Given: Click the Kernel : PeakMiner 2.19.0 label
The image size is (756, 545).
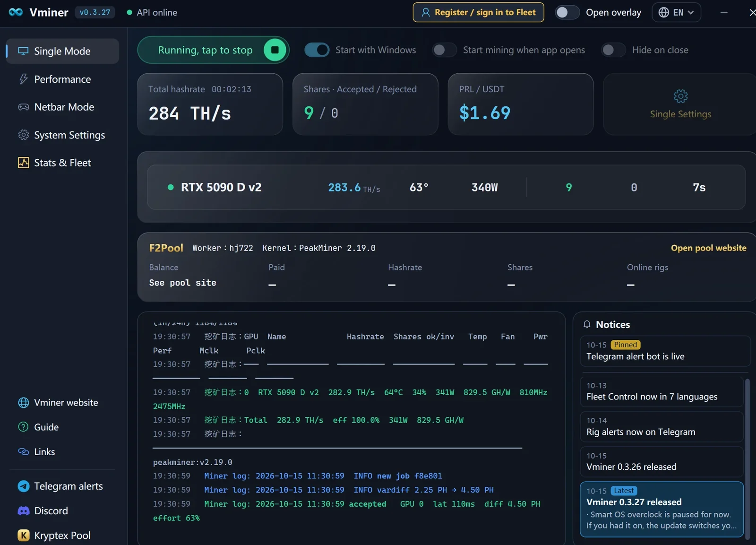Looking at the screenshot, I should tap(319, 248).
